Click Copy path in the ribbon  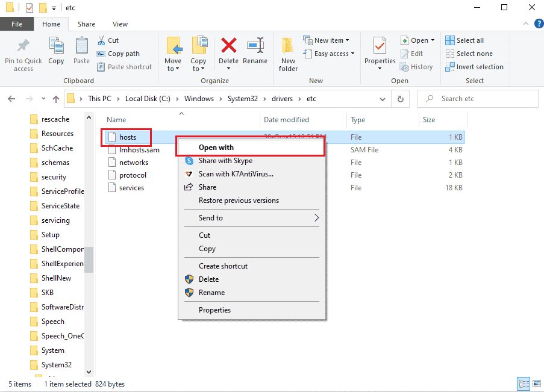(118, 54)
